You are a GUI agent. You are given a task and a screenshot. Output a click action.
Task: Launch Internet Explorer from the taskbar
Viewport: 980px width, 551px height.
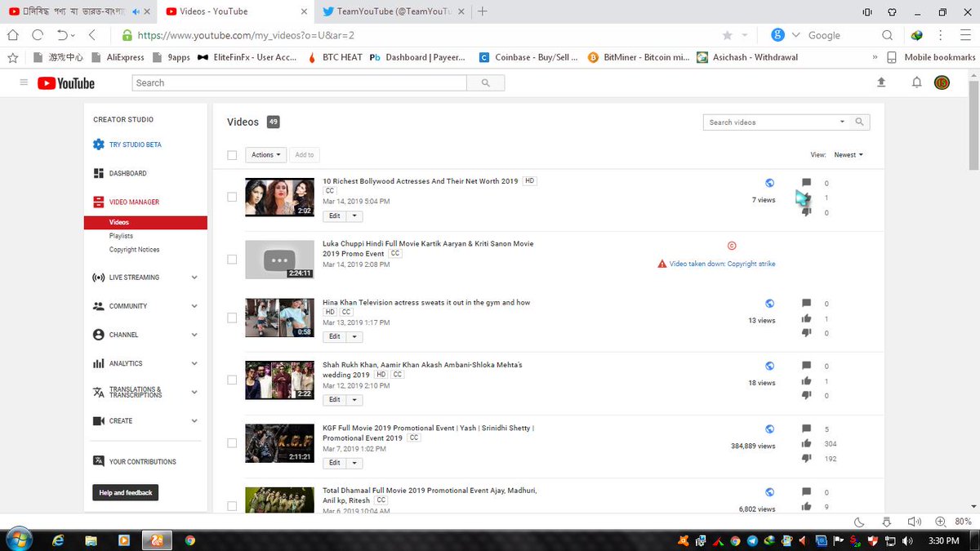click(58, 540)
